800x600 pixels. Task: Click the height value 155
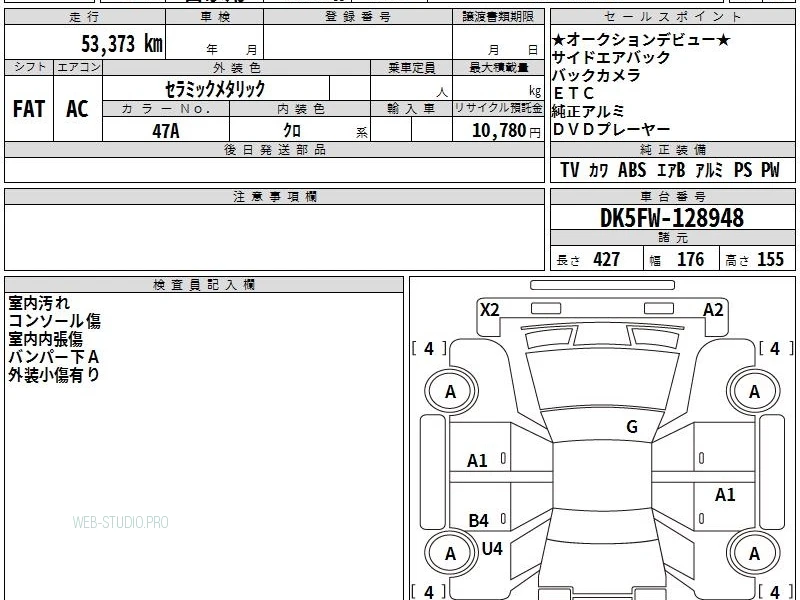[770, 259]
